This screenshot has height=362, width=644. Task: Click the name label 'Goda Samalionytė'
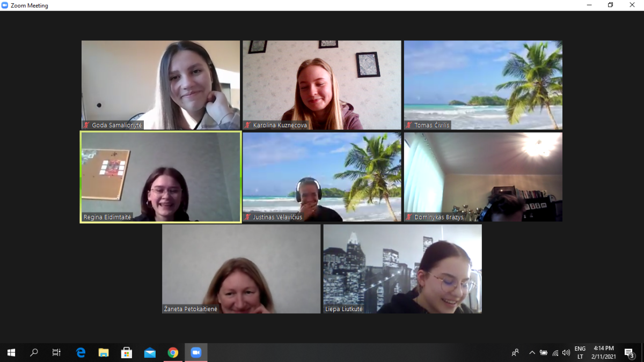pos(117,125)
